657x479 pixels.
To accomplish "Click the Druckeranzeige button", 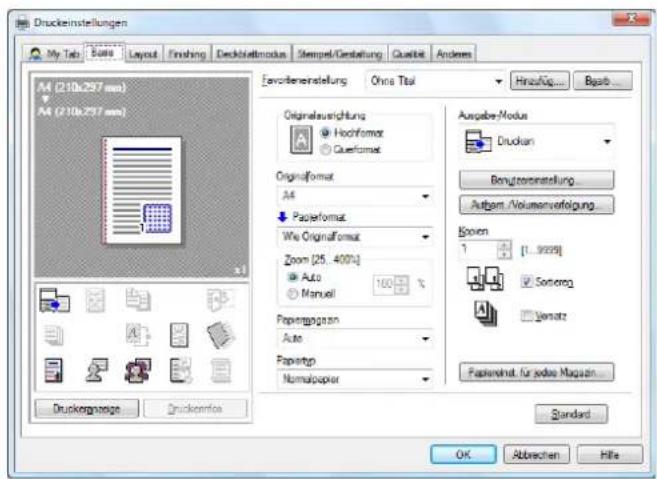I will 87,409.
